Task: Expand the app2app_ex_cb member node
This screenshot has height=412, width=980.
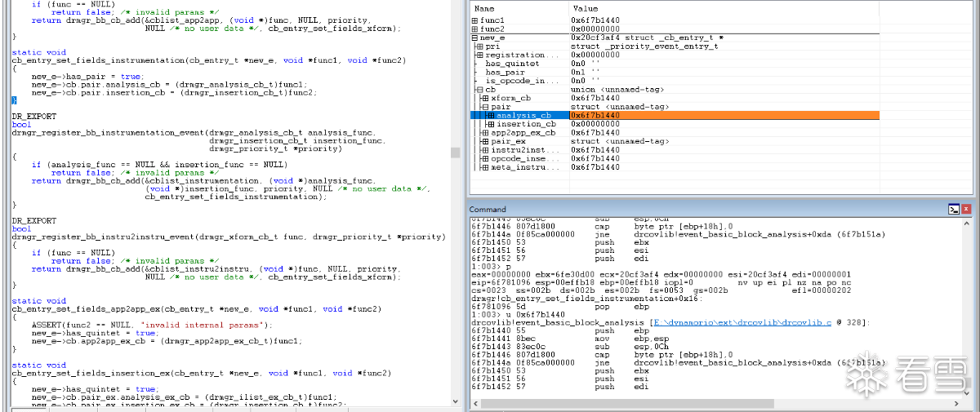Action: pyautogui.click(x=484, y=132)
